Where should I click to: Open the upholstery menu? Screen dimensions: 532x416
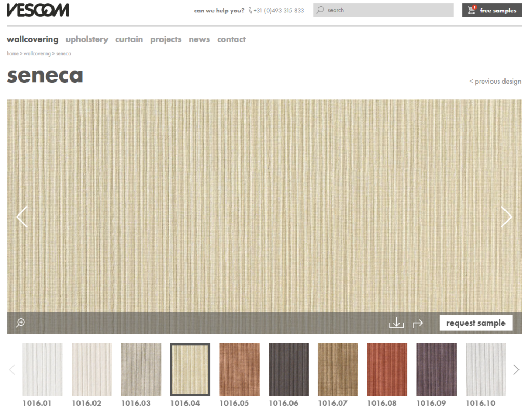[x=87, y=39]
